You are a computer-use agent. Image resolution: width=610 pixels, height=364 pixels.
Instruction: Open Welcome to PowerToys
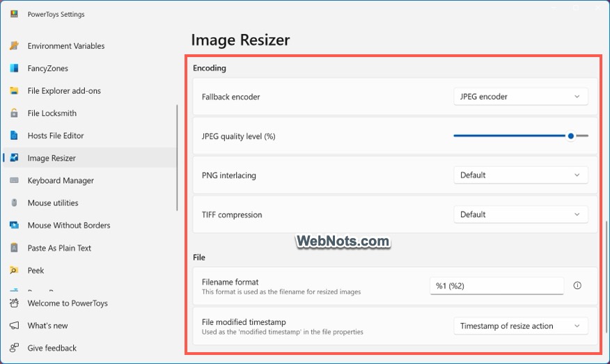(89, 303)
